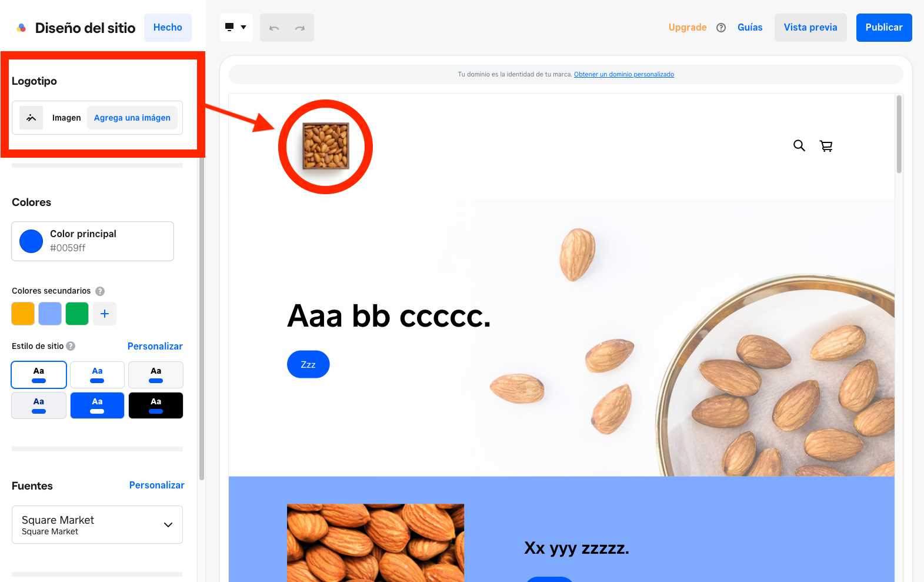The height and width of the screenshot is (582, 924).
Task: Select the orange secondary color swatch
Action: tap(23, 314)
